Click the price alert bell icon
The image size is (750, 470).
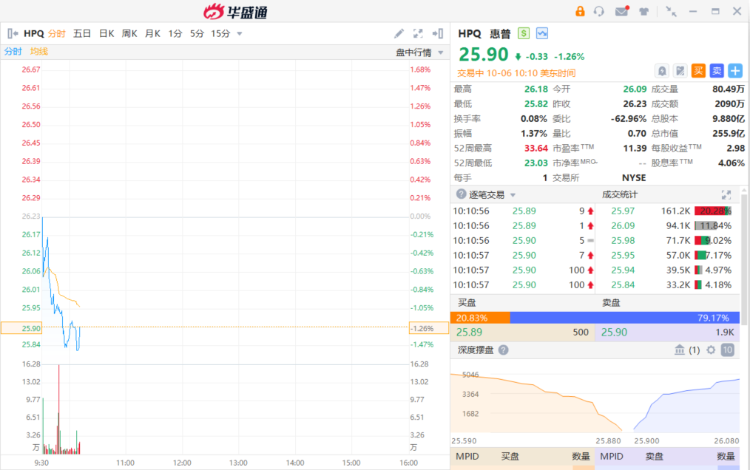(662, 70)
